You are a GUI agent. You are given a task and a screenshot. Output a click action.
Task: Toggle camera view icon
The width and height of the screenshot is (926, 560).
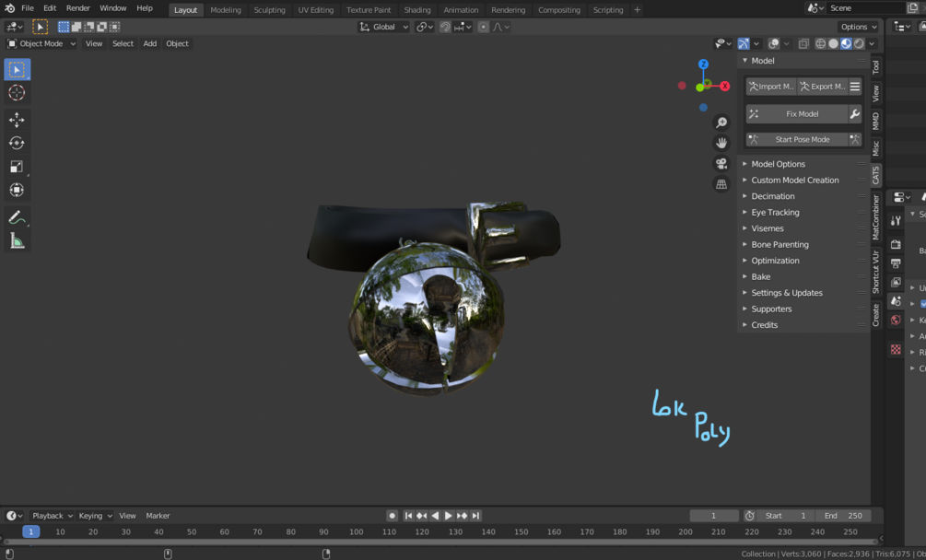721,163
